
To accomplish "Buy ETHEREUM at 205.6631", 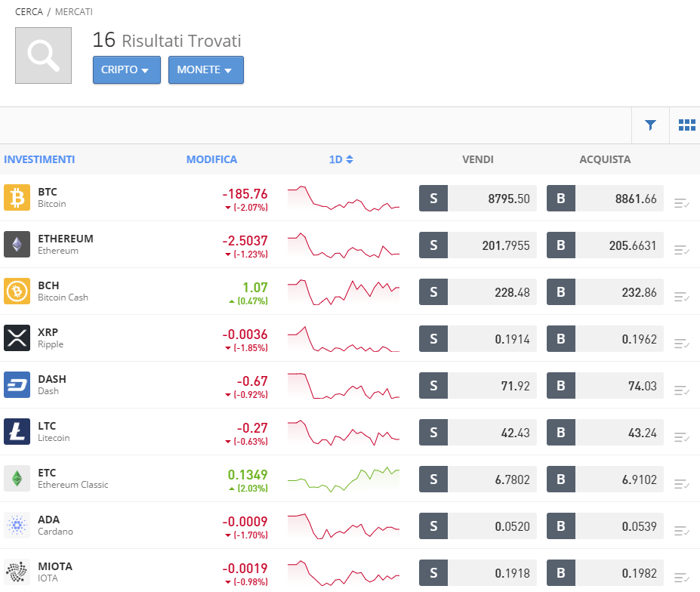I will pos(605,245).
